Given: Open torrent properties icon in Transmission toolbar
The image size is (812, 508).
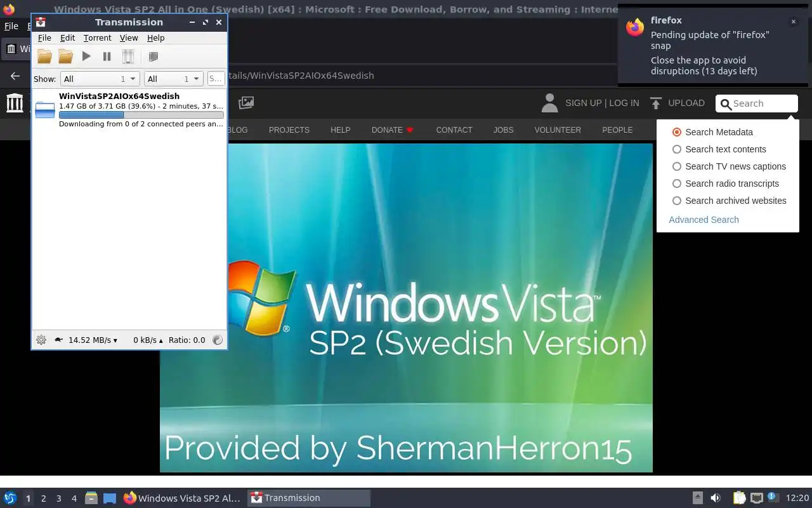Looking at the screenshot, I should pos(153,57).
